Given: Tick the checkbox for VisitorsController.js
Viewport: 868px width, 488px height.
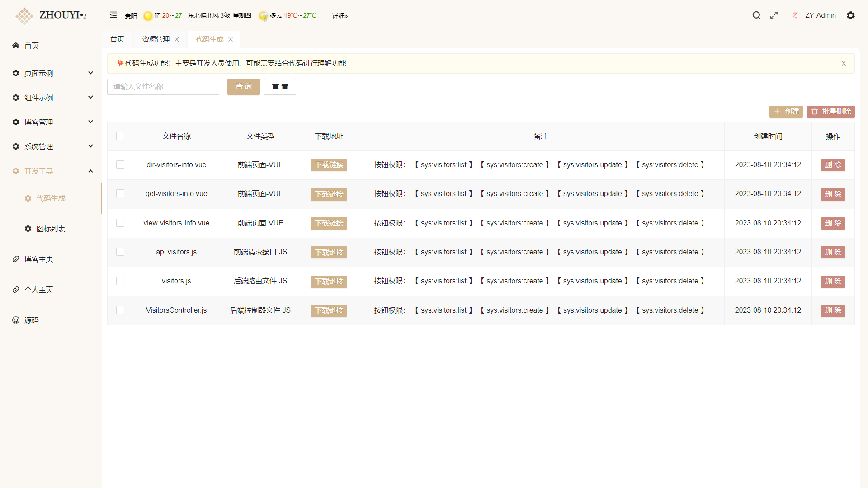Looking at the screenshot, I should point(120,310).
